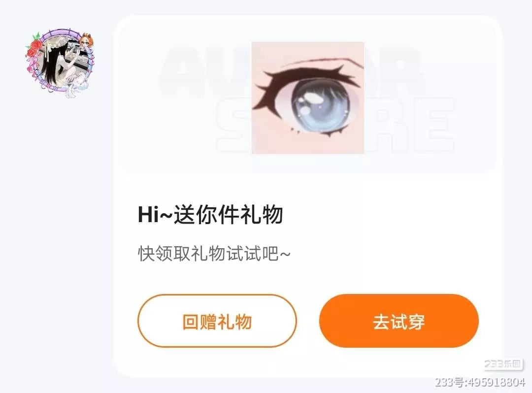Open the sender's framed profile avatar
532x393 pixels.
[x=60, y=63]
